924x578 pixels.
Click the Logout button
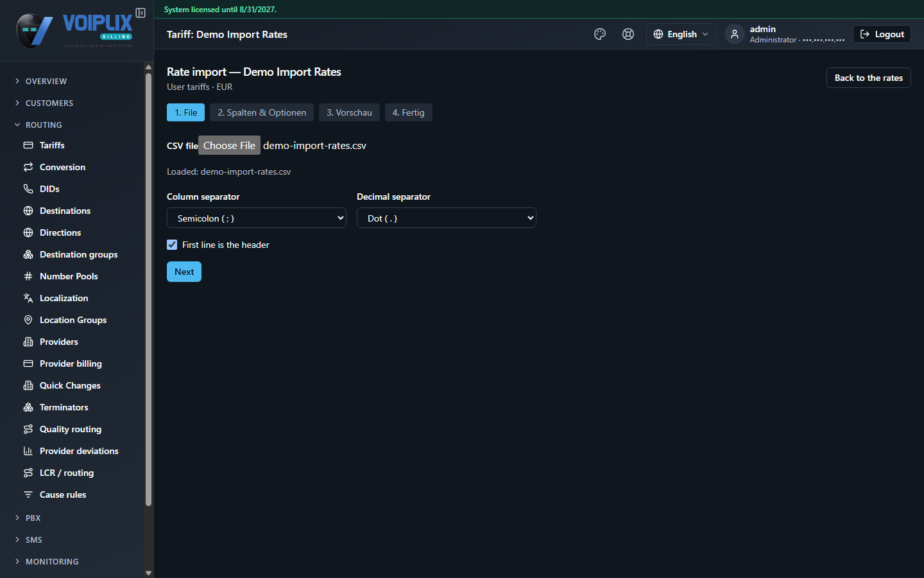click(882, 34)
